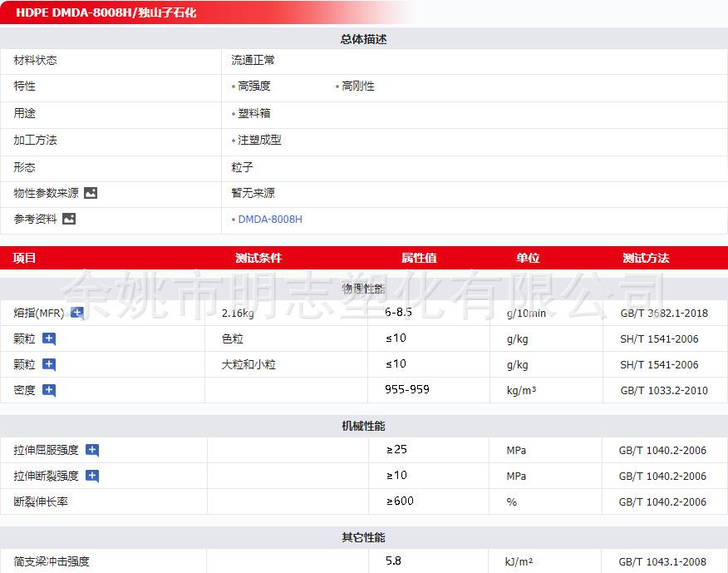Click the kg/m³ unit cell
Screen dimensions: 728x573
pos(521,390)
